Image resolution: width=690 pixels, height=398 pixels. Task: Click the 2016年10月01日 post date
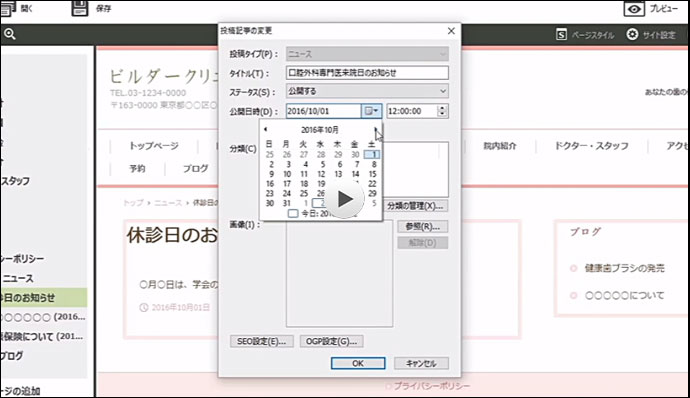point(180,307)
